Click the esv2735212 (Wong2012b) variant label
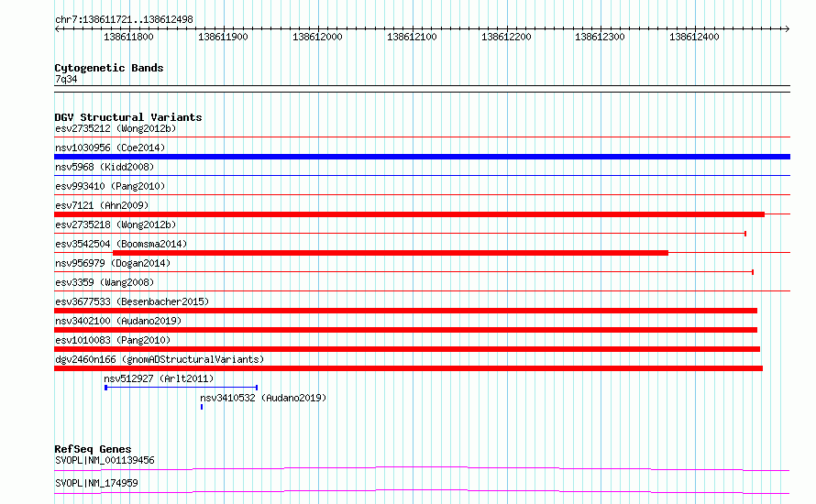 (x=116, y=128)
